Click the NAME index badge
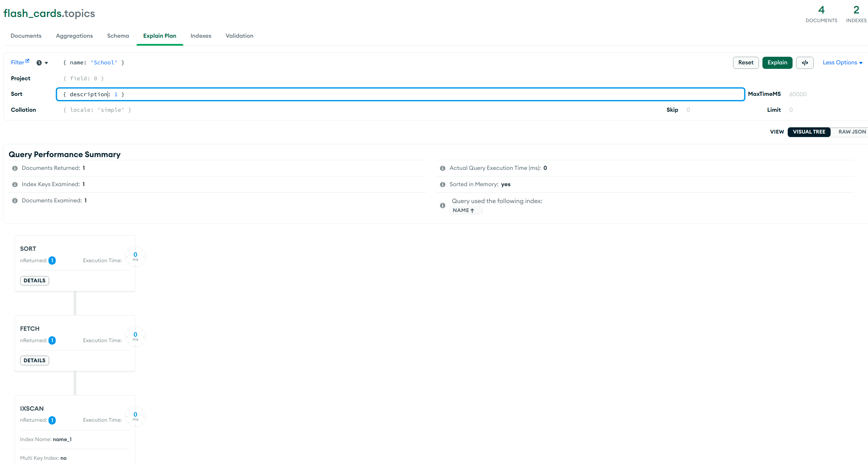This screenshot has height=465, width=868. coord(466,210)
